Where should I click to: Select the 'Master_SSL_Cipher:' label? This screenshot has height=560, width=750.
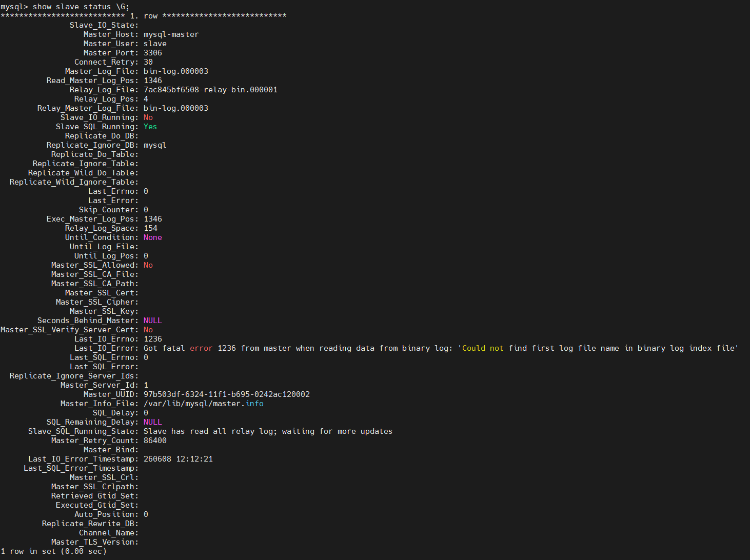pyautogui.click(x=97, y=302)
